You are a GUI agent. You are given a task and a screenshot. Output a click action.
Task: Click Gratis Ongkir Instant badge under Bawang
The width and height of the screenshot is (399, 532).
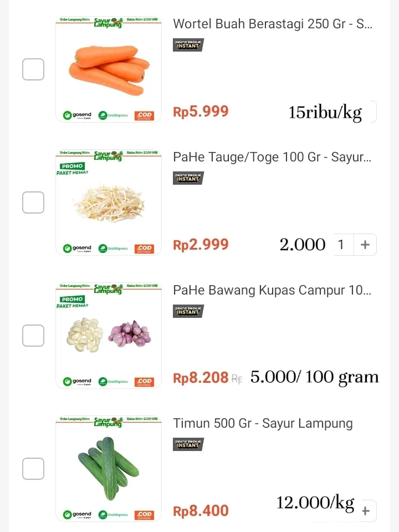188,311
